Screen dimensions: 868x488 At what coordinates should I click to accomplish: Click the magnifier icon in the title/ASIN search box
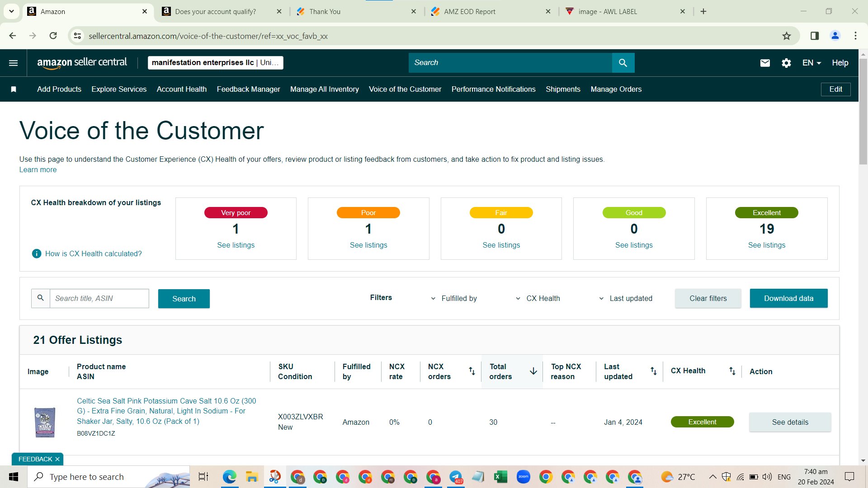coord(41,298)
